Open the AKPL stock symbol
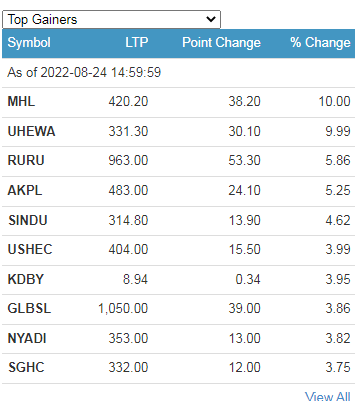Image resolution: width=363 pixels, height=401 pixels. pyautogui.click(x=25, y=190)
